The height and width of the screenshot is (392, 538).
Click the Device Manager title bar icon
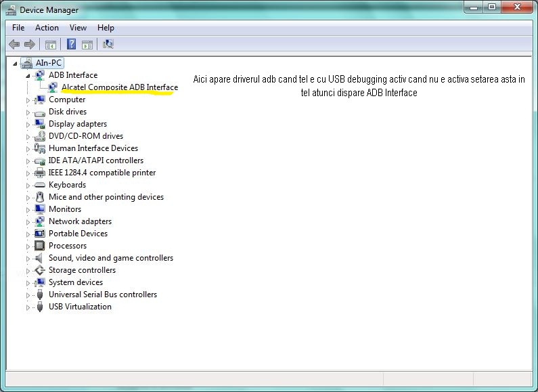(11, 10)
